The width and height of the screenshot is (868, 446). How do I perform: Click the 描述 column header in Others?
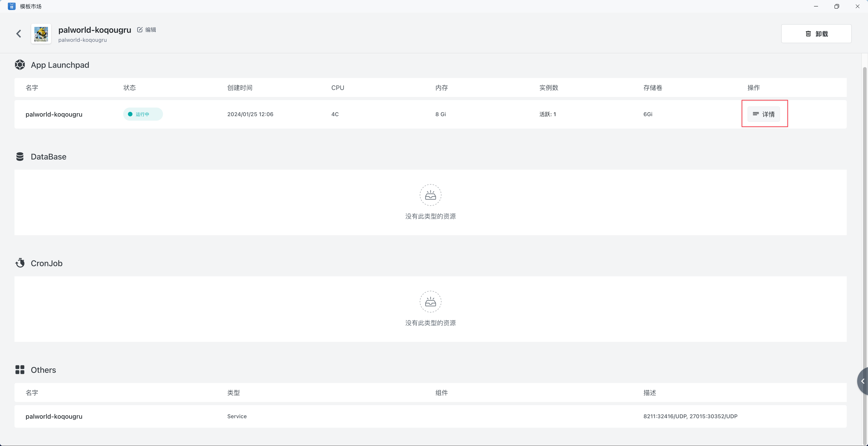650,393
